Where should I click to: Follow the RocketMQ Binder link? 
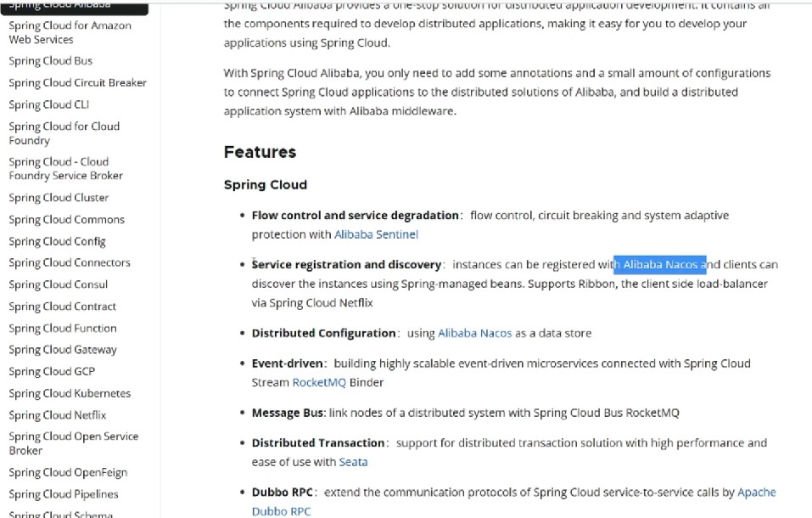click(x=319, y=383)
